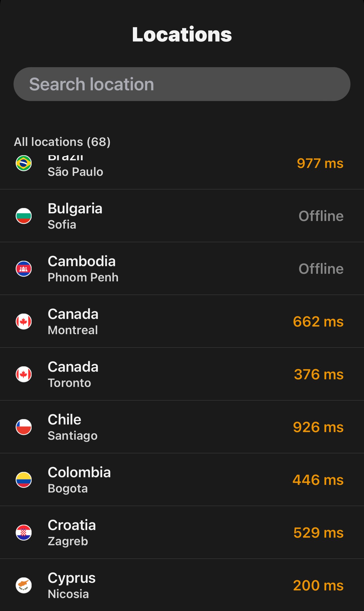Click the Canada flag beside Toronto
This screenshot has width=364, height=611.
[24, 374]
